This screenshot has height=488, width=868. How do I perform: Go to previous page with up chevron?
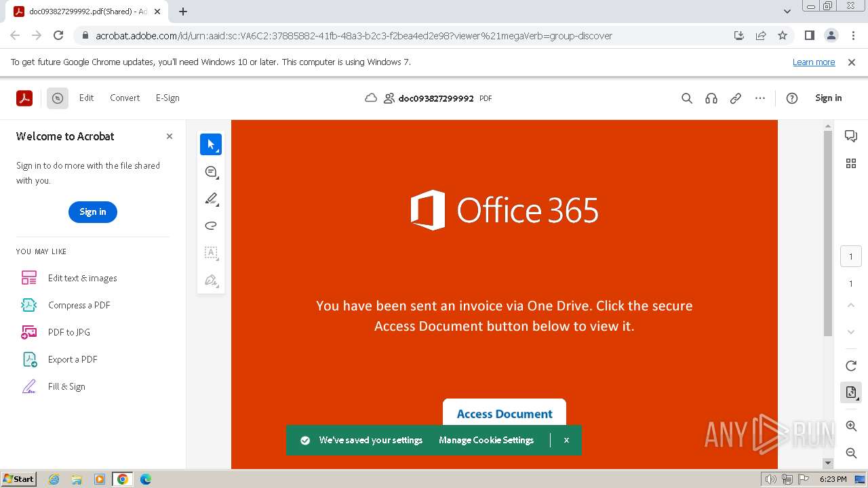851,305
